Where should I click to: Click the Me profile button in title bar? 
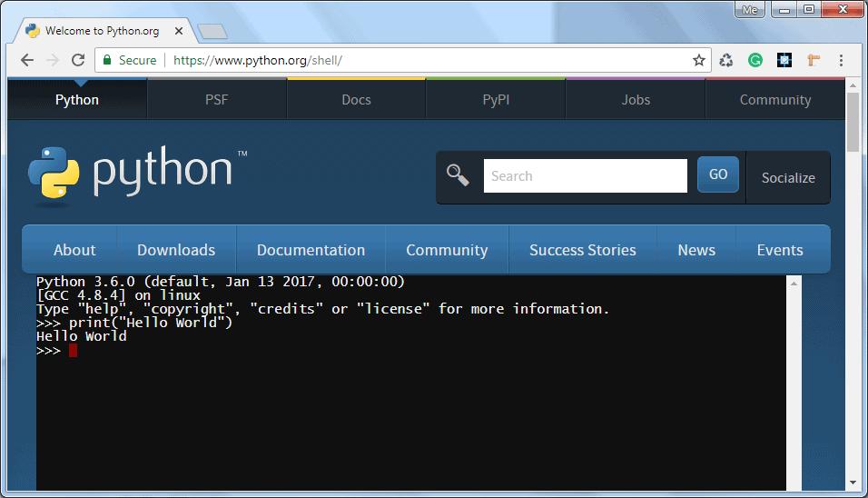pyautogui.click(x=750, y=9)
